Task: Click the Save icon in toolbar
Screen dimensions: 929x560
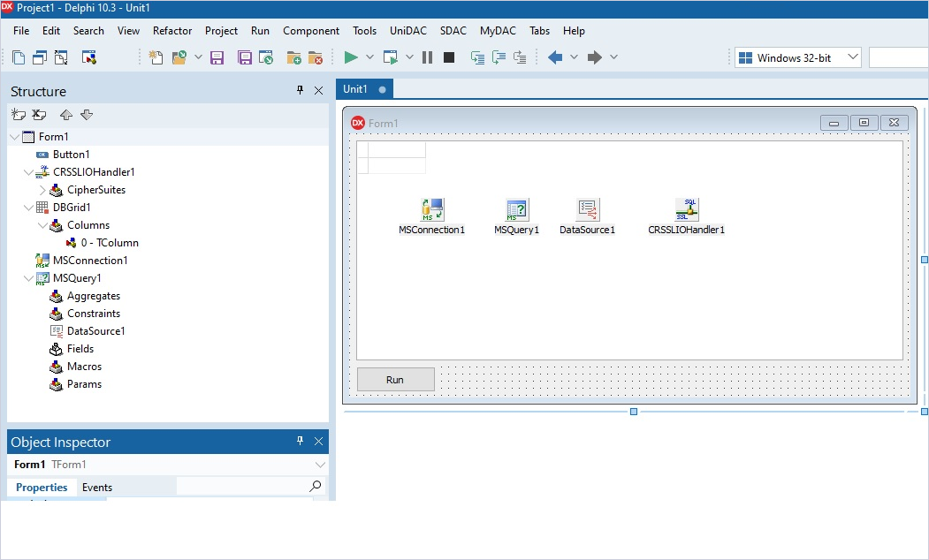Action: pos(217,57)
